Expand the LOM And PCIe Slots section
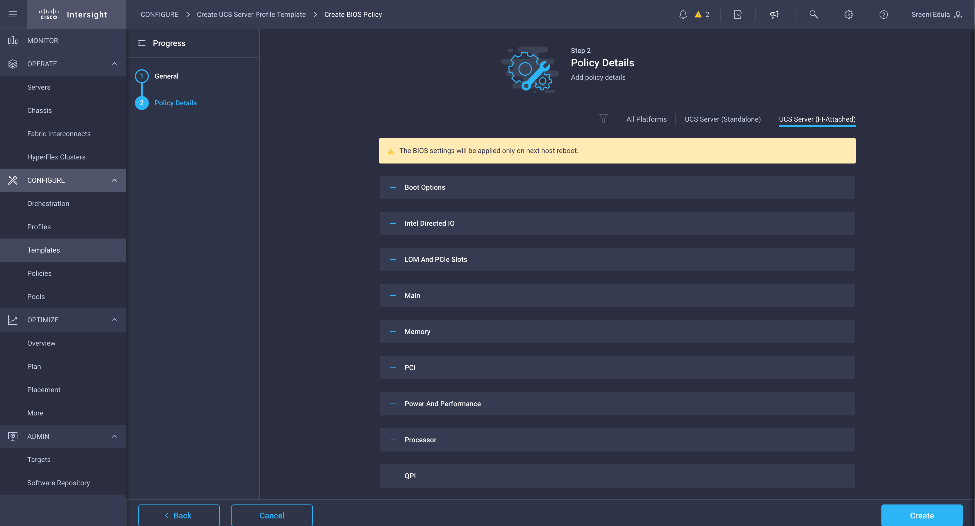This screenshot has height=526, width=975. [617, 259]
